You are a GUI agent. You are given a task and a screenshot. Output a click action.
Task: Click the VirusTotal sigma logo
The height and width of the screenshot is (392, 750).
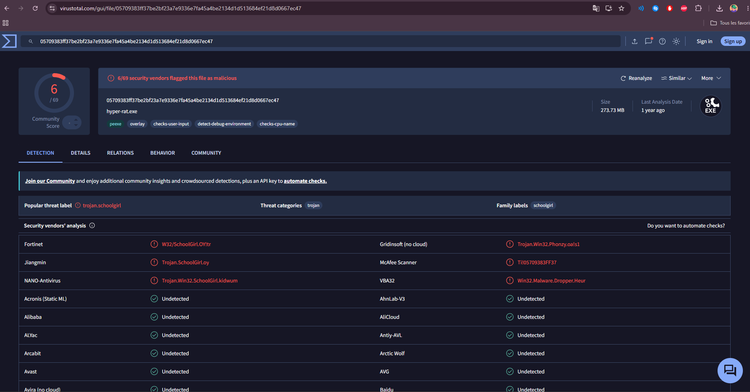(x=10, y=41)
